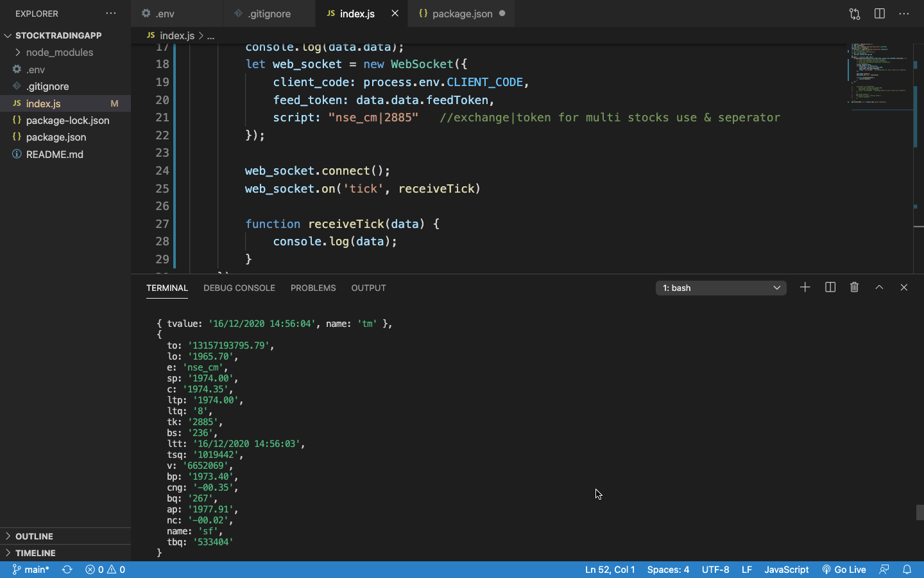Open OUTPUT panel tab
The image size is (924, 578).
(368, 288)
